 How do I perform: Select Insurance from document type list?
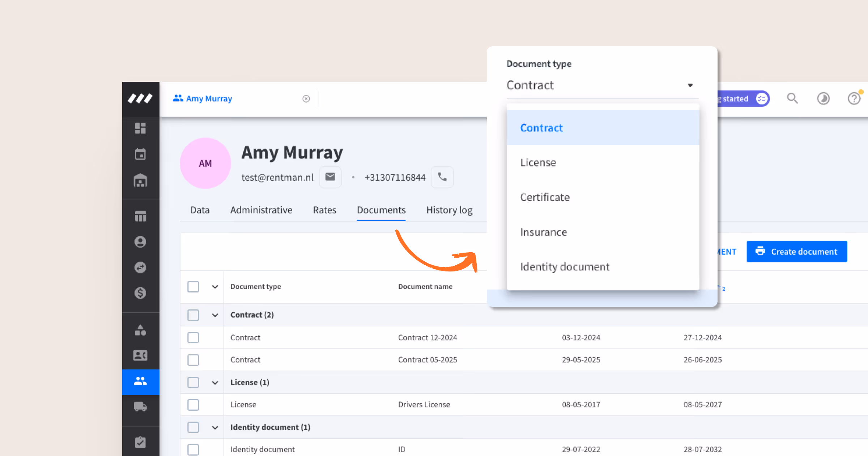pos(544,232)
